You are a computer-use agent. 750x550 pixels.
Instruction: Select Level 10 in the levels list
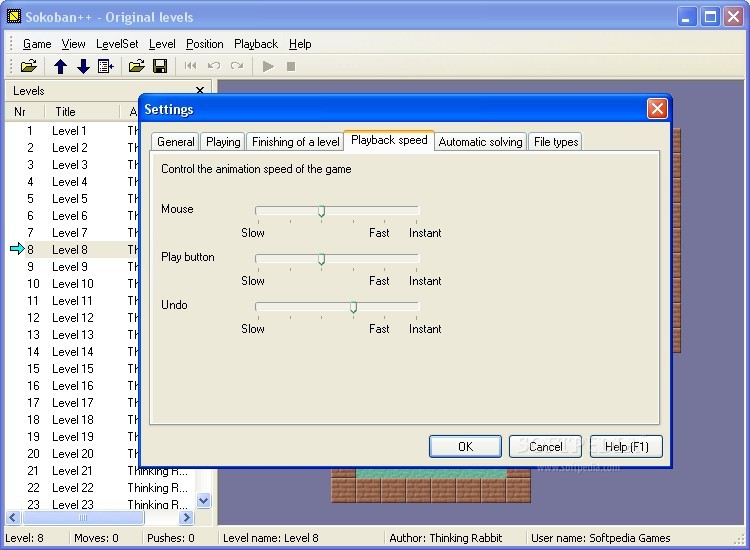72,284
